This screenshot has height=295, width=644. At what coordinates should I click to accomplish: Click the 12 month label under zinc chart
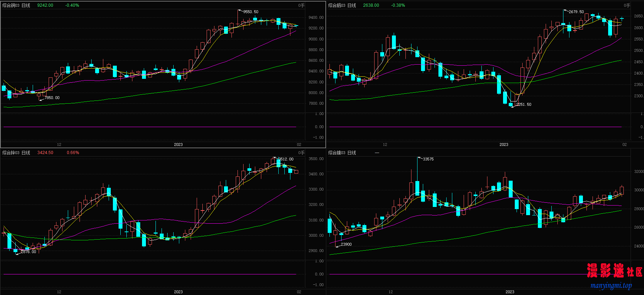(59, 292)
